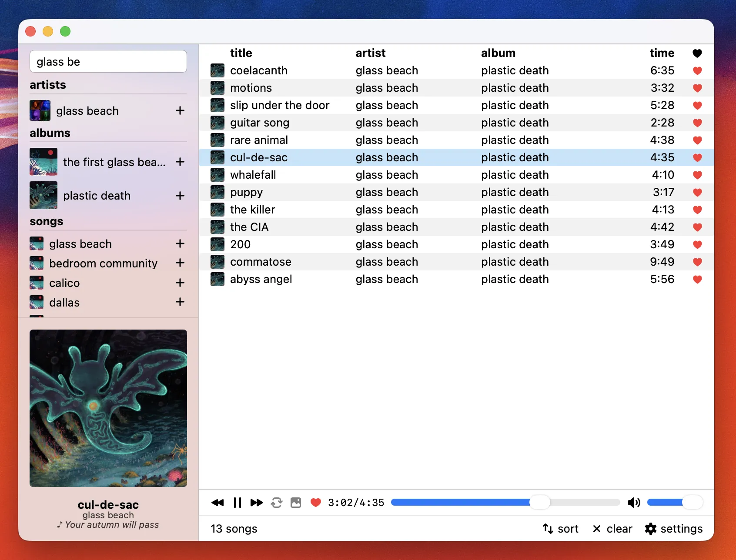Sort by the artist column header
Image resolution: width=736 pixels, height=560 pixels.
(371, 53)
